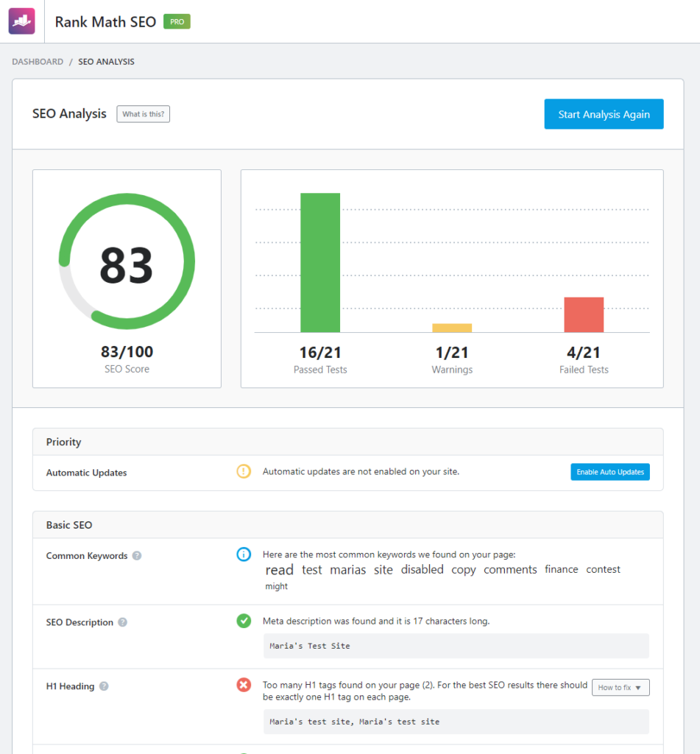Image resolution: width=700 pixels, height=754 pixels.
Task: Click the red error icon for H1 Heading
Action: 243,685
